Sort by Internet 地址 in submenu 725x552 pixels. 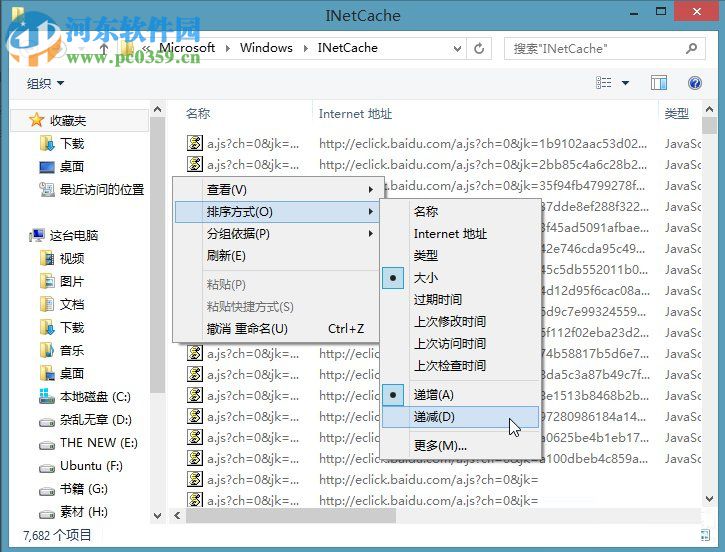tap(461, 233)
